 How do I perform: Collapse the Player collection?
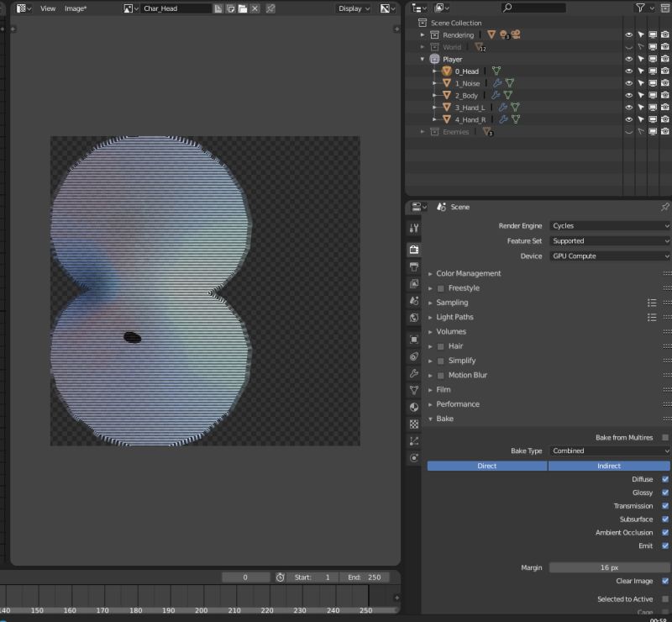pos(424,59)
